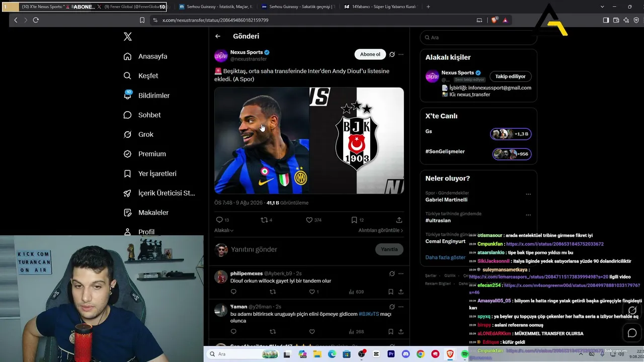Image resolution: width=644 pixels, height=362 pixels.
Task: Open the X logo home link
Action: tap(128, 37)
